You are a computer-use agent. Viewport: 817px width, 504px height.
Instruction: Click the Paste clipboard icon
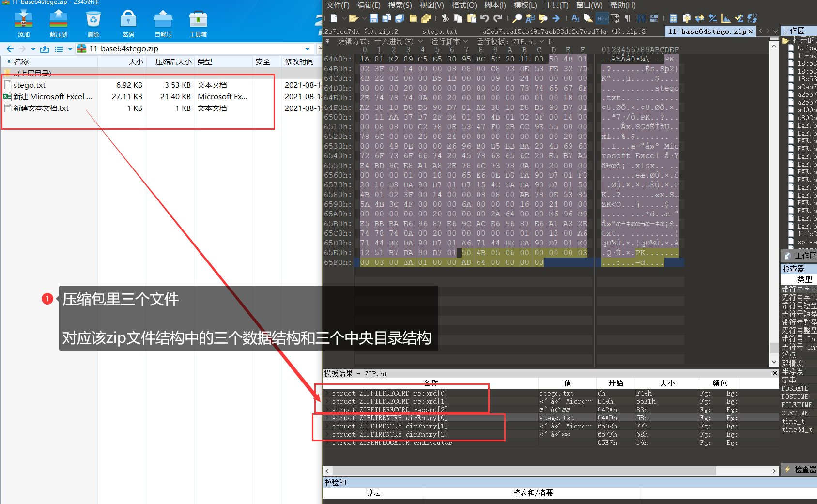[x=472, y=18]
